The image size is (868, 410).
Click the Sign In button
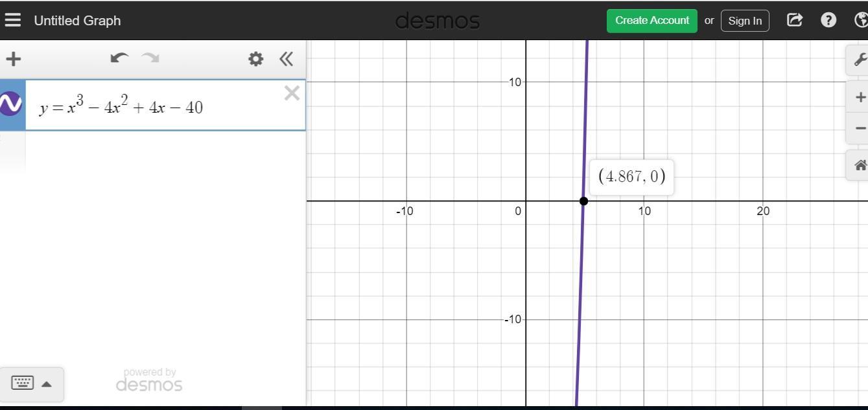click(745, 21)
